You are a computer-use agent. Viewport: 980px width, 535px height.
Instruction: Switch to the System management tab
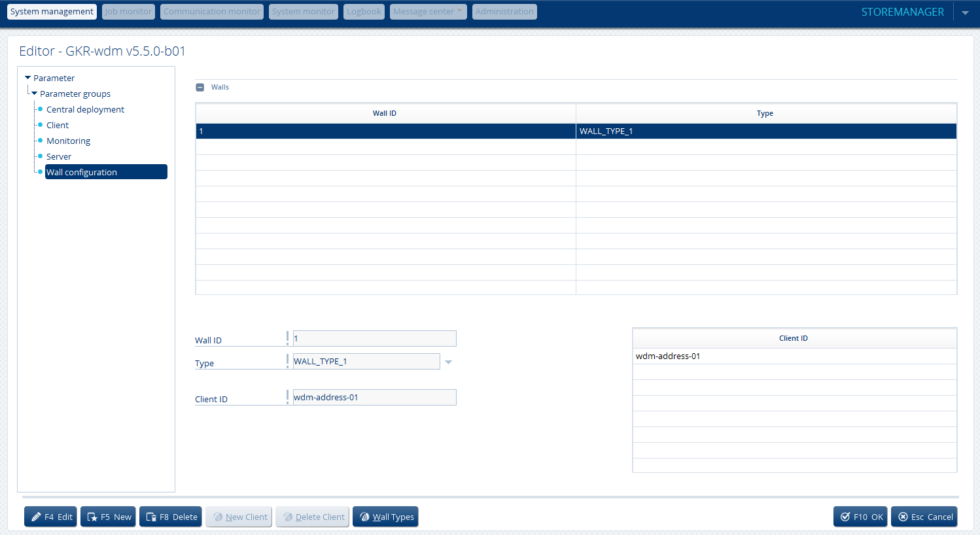(x=52, y=12)
